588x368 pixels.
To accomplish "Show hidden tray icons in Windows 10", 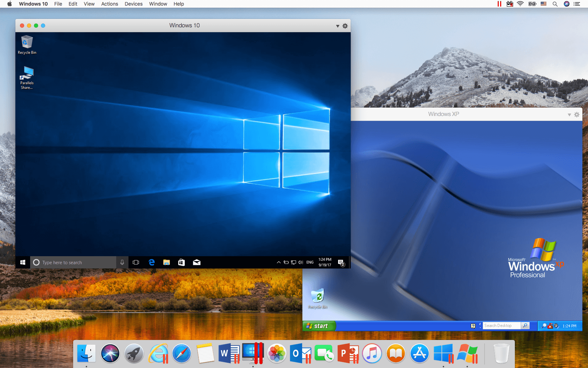I will click(x=279, y=262).
